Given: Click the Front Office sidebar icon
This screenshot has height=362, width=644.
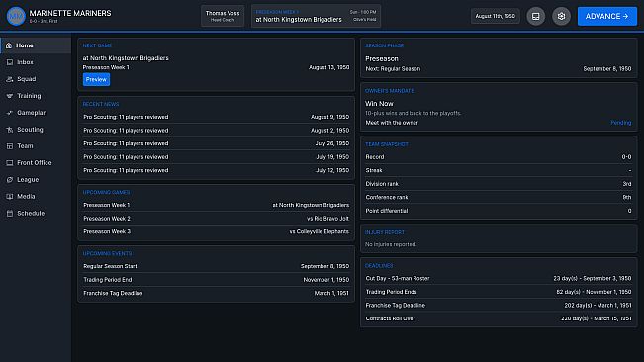Looking at the screenshot, I should [10, 163].
